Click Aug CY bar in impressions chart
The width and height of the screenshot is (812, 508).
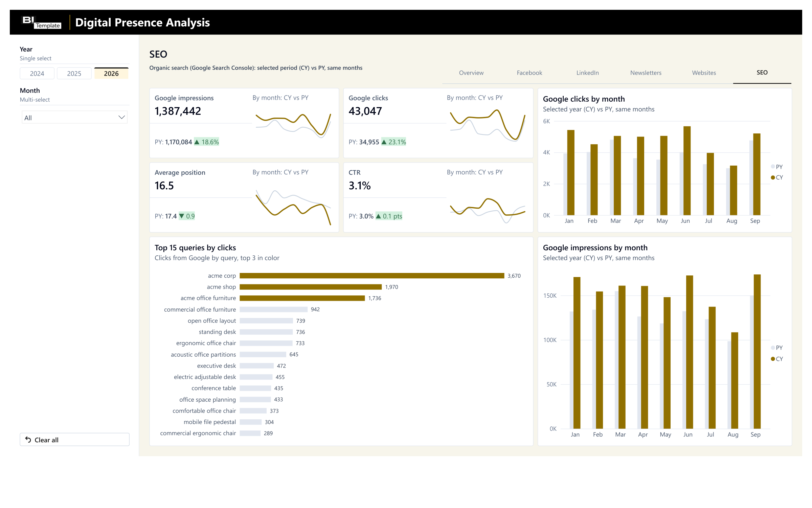(x=735, y=380)
